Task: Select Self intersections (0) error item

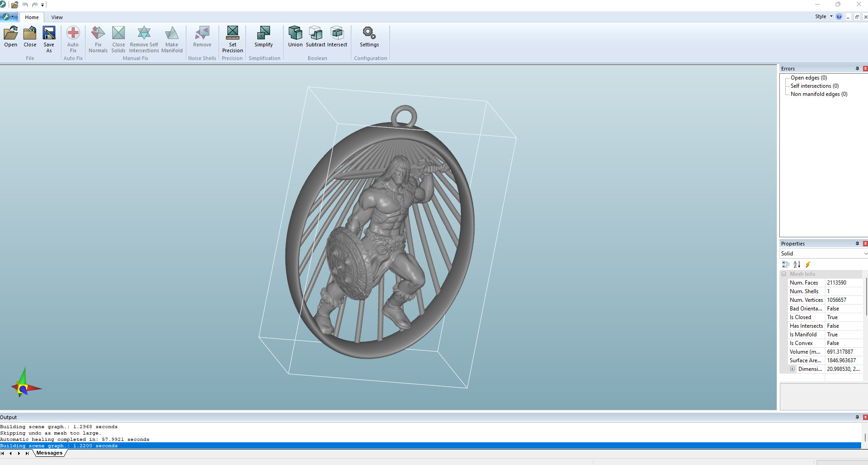Action: [814, 86]
